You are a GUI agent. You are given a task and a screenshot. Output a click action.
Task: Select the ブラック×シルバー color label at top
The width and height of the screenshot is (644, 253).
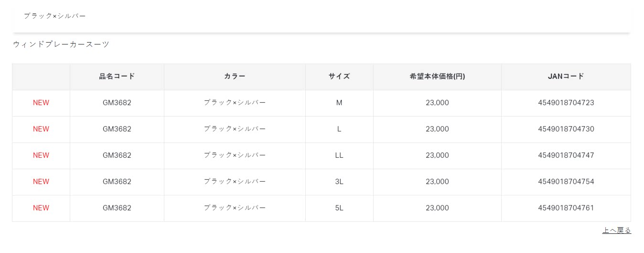coord(55,16)
